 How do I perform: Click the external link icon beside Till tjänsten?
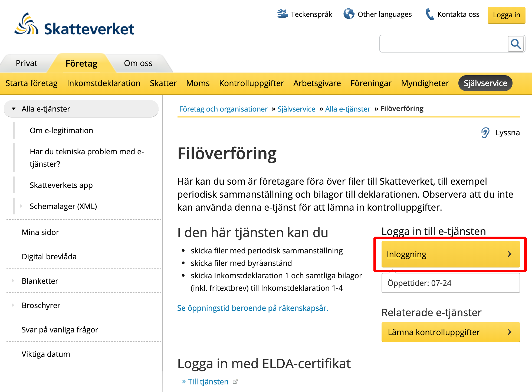pos(235,382)
